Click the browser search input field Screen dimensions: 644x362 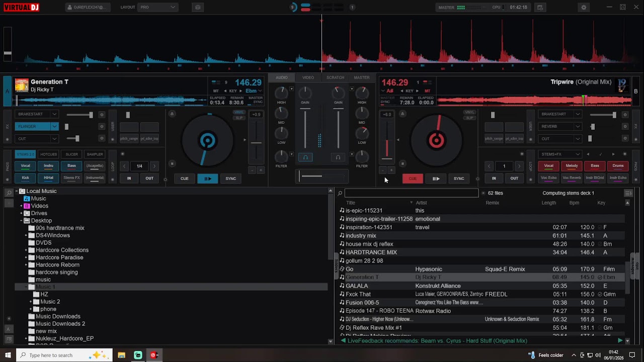point(411,193)
